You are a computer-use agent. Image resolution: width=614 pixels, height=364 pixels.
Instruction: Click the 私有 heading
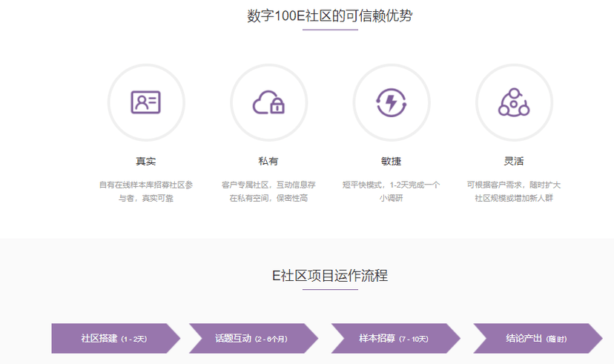click(268, 162)
